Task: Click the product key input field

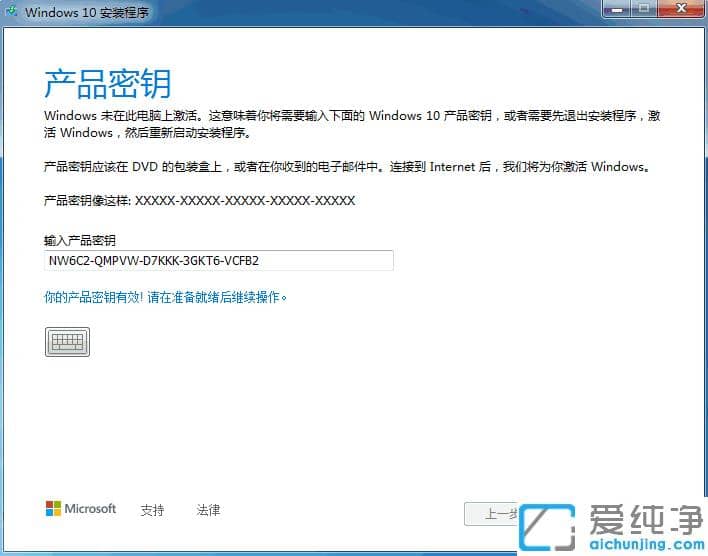Action: [x=219, y=261]
